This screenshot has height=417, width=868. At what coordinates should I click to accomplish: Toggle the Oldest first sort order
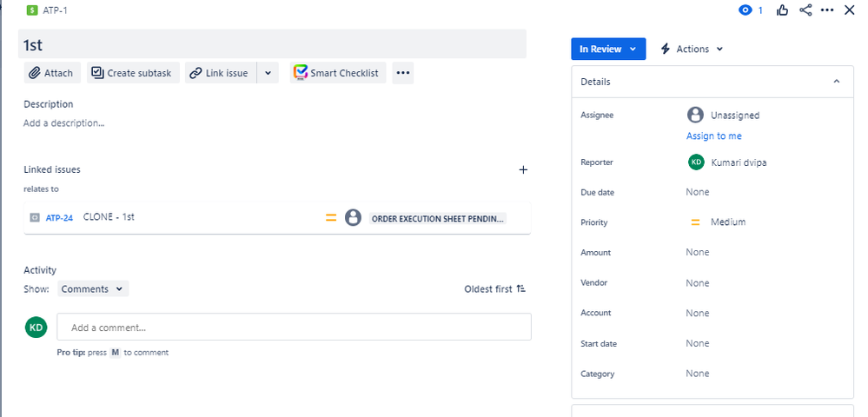495,289
